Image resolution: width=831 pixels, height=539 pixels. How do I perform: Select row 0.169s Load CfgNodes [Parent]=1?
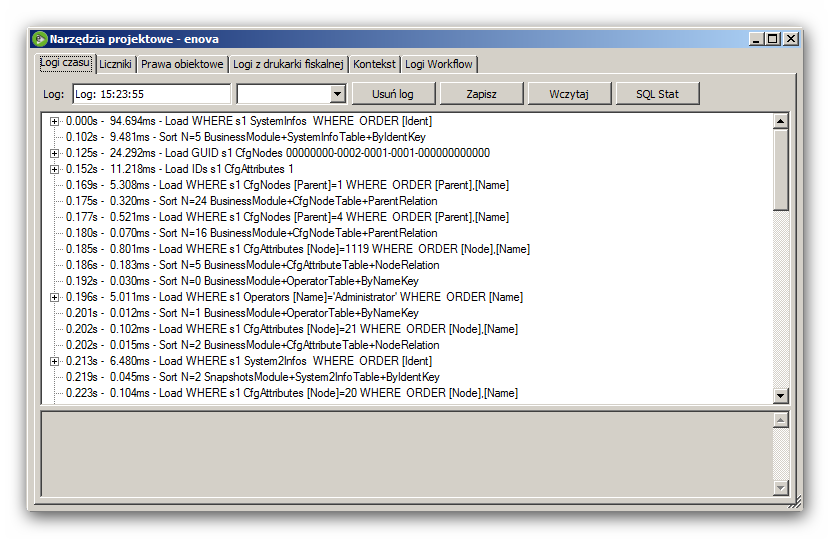287,185
